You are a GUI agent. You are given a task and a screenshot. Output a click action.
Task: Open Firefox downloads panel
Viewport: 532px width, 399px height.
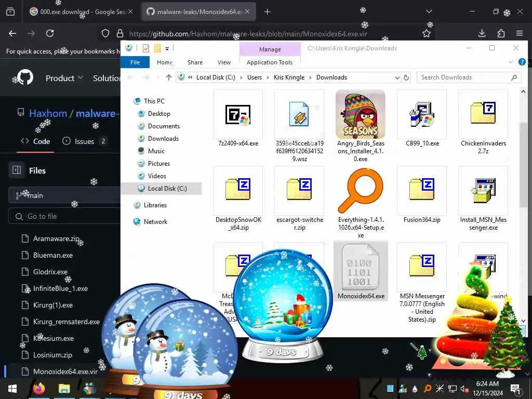tap(482, 33)
